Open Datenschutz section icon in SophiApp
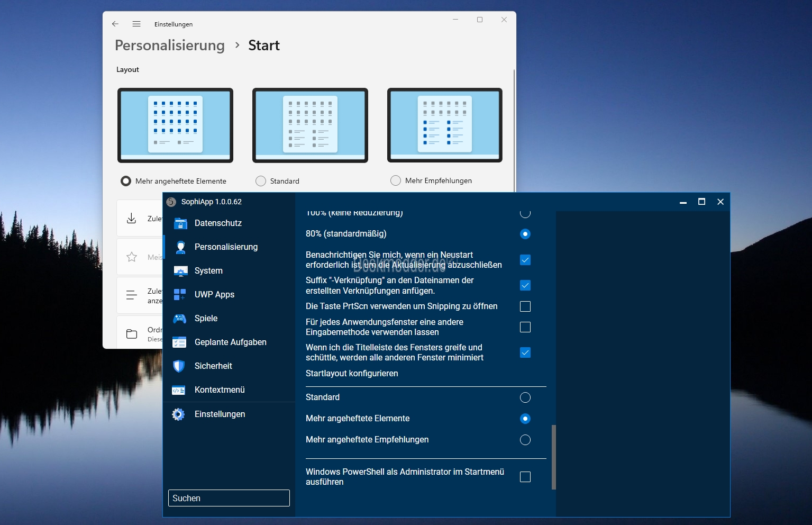 point(180,223)
